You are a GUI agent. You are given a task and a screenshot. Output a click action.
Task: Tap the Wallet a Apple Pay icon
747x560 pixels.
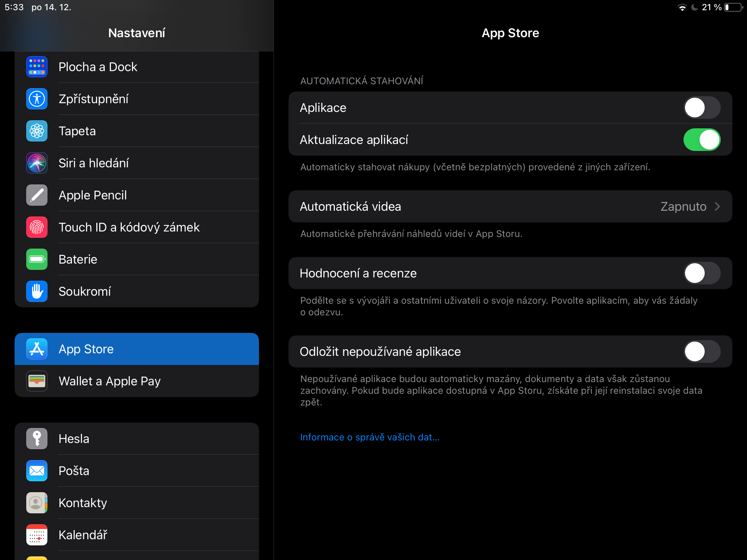point(37,381)
